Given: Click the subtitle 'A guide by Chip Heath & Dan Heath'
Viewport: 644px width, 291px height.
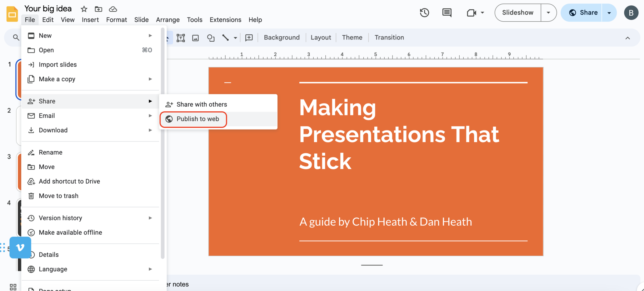Looking at the screenshot, I should [386, 222].
